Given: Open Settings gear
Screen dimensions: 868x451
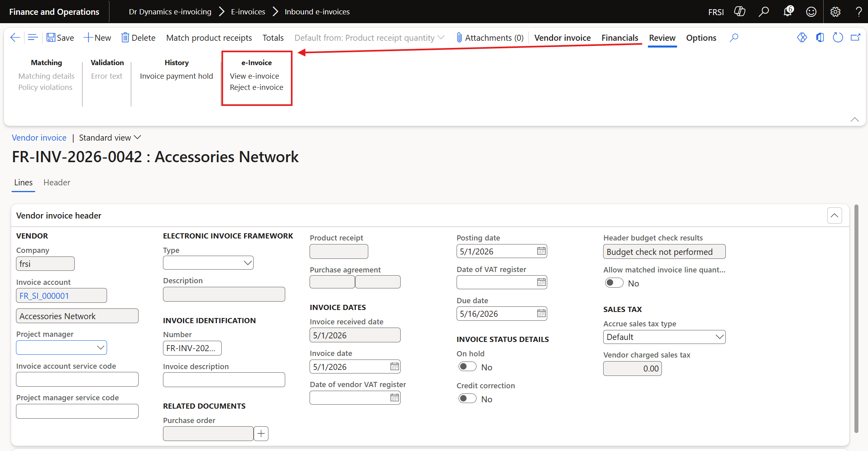Looking at the screenshot, I should click(835, 12).
